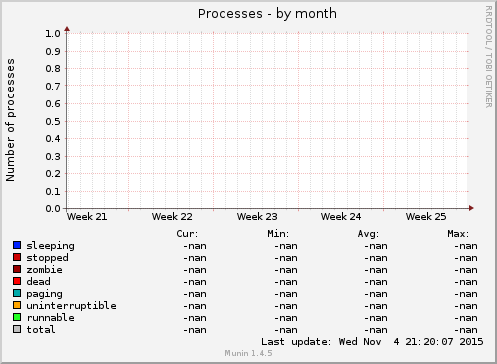Click the 'paging' legend label
The height and width of the screenshot is (364, 497).
[x=44, y=294]
